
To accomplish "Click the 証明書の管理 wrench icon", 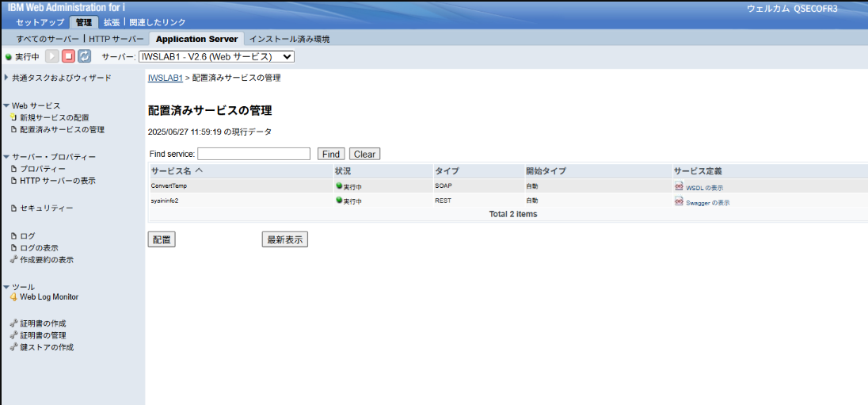I will click(13, 335).
